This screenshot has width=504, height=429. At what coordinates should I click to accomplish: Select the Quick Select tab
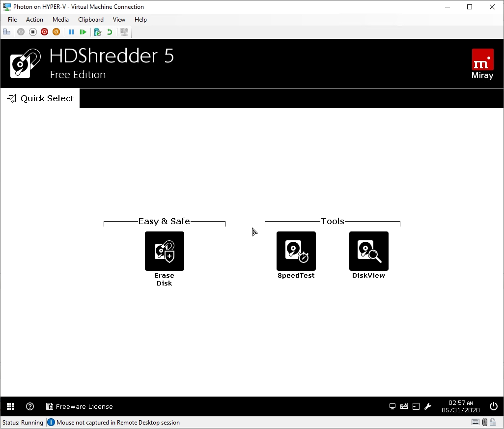[40, 98]
